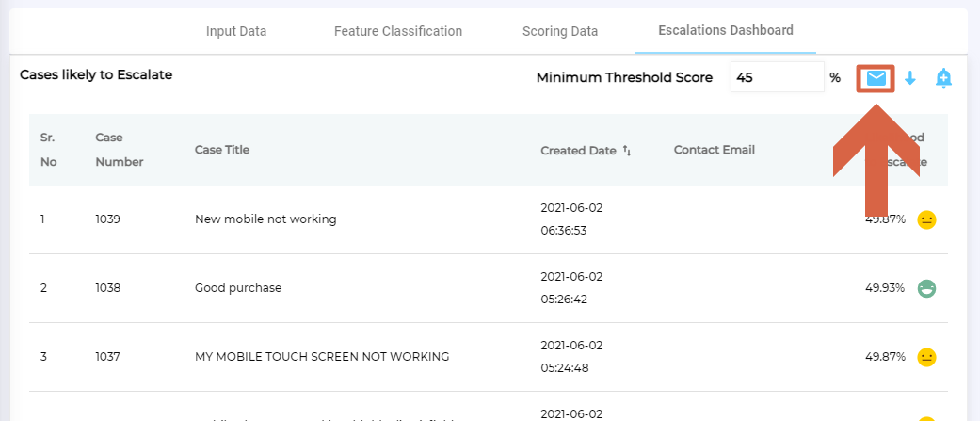The height and width of the screenshot is (421, 980).
Task: Open the Scoring Data tab
Action: click(x=560, y=31)
